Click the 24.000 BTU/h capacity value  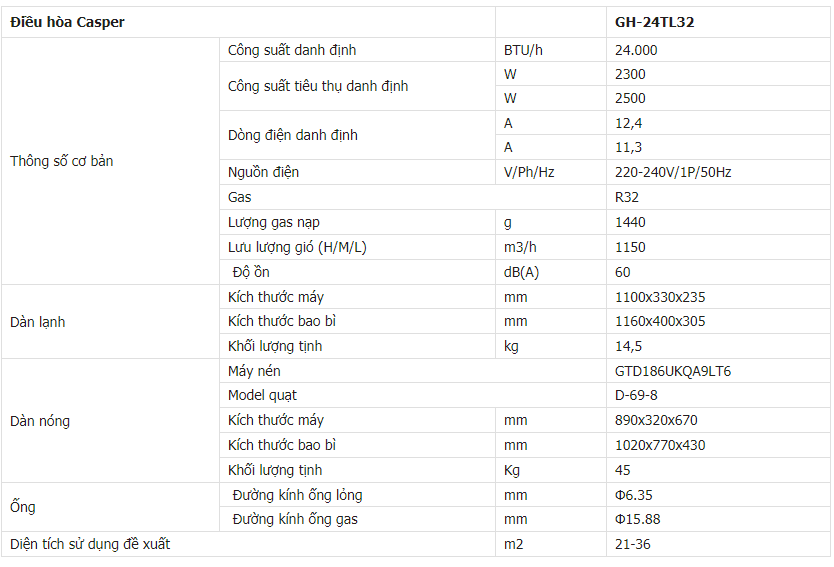636,50
